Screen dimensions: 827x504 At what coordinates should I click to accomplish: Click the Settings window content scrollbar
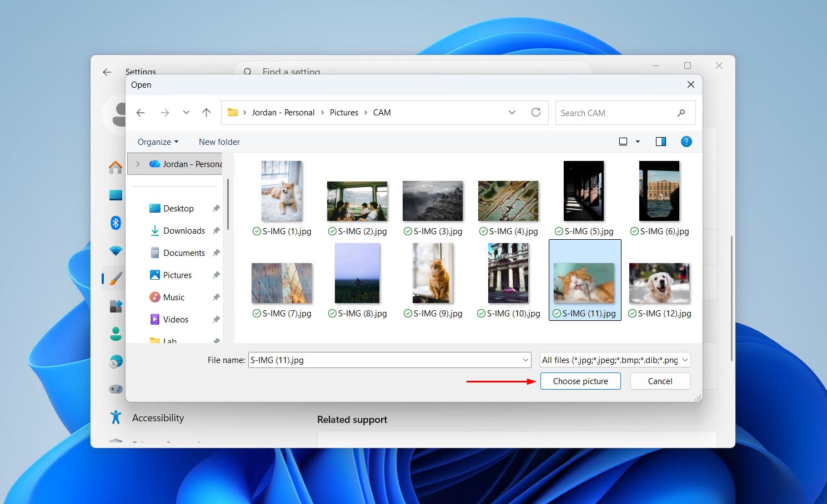tap(731, 298)
